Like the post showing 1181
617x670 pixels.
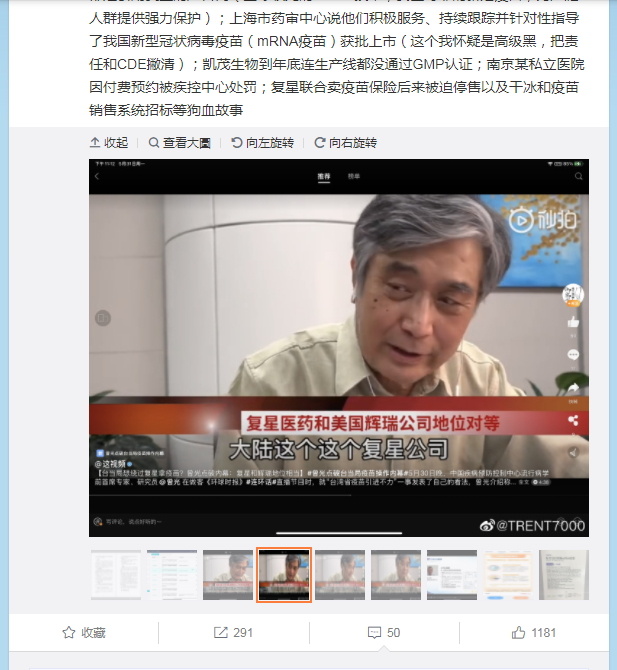534,632
